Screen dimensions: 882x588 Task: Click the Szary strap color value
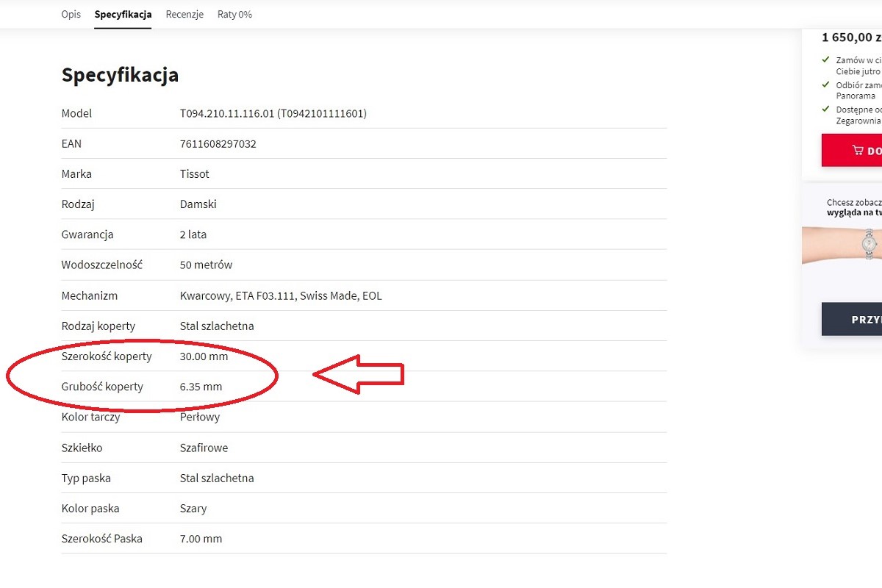(193, 509)
